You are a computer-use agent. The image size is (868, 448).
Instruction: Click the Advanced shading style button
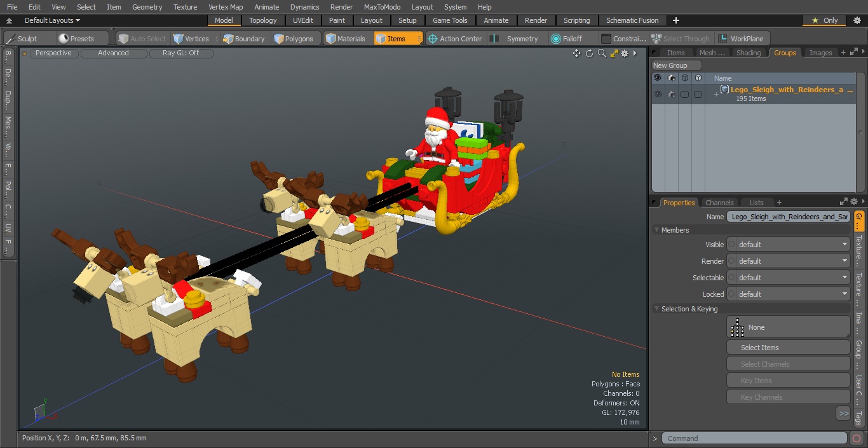tap(114, 53)
